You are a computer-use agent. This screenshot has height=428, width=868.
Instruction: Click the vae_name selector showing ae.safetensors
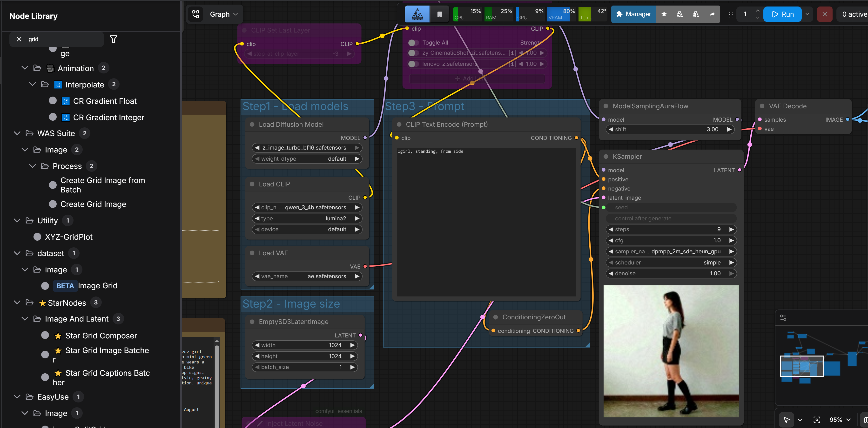pos(307,277)
